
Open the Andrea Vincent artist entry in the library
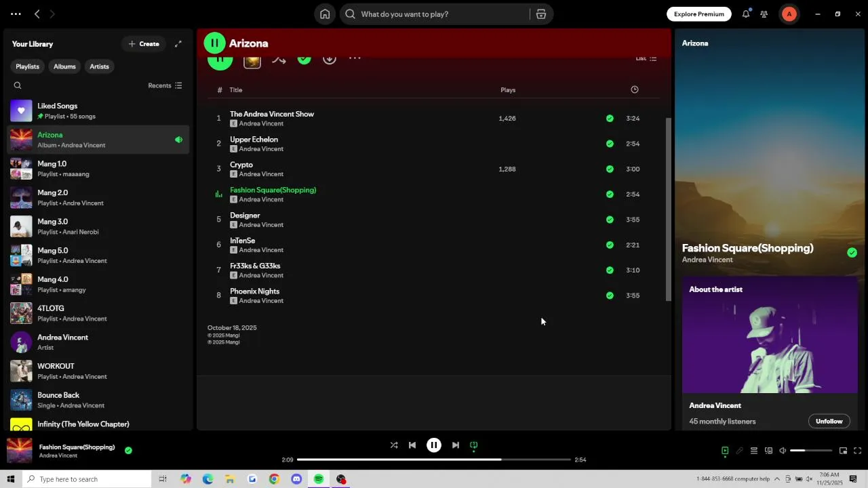(x=99, y=342)
